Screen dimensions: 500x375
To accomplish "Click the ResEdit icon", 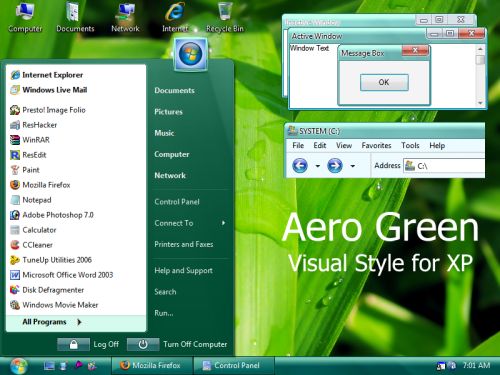I will [x=15, y=155].
